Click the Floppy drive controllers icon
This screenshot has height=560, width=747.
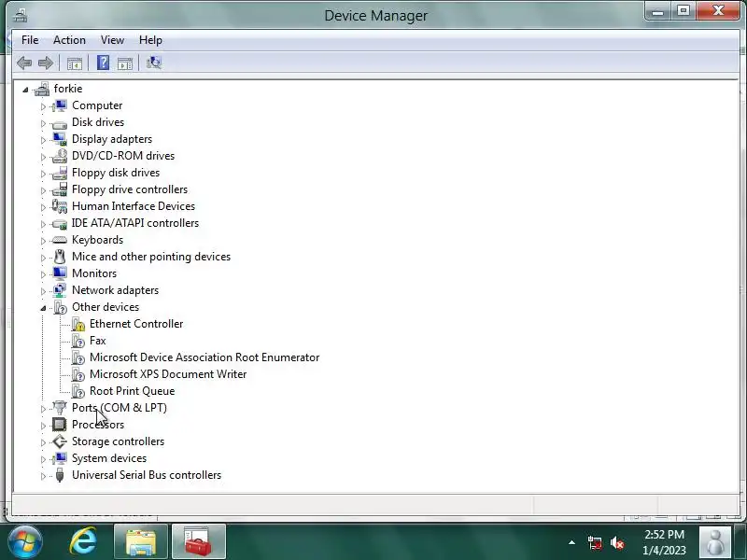click(60, 189)
